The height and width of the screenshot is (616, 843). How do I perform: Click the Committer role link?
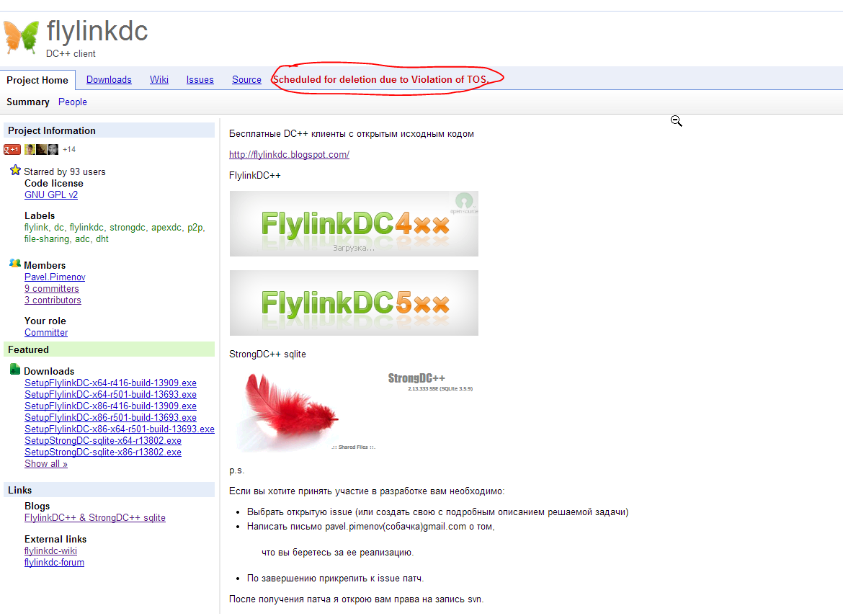tap(46, 333)
